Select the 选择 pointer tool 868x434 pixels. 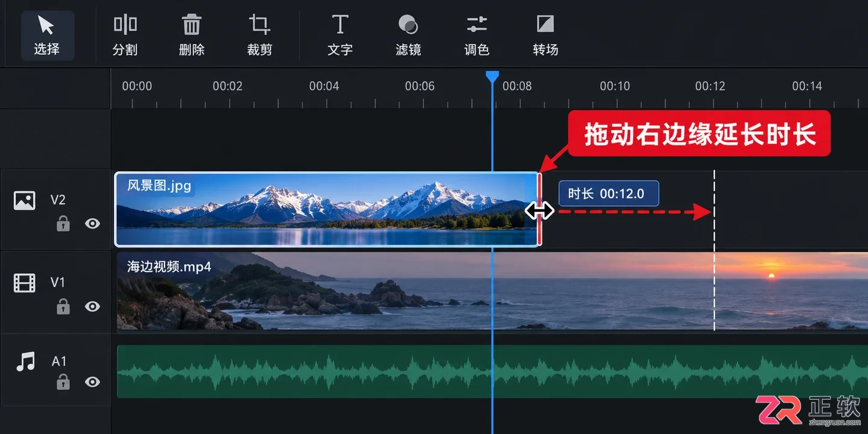click(x=47, y=35)
